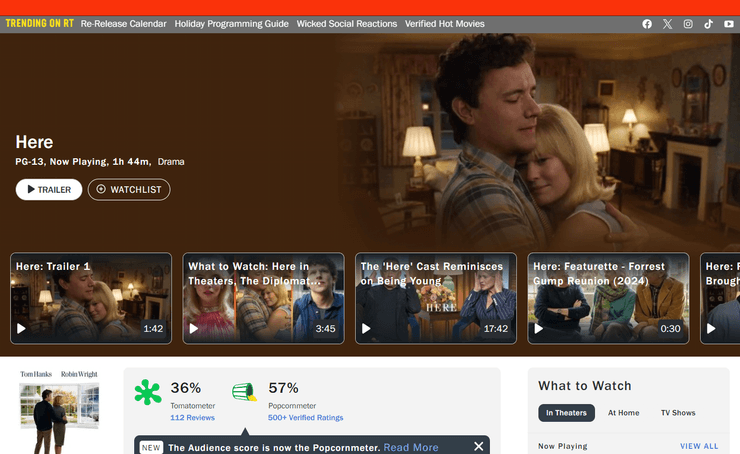
Task: Open the X (Twitter) social icon
Action: (x=667, y=24)
